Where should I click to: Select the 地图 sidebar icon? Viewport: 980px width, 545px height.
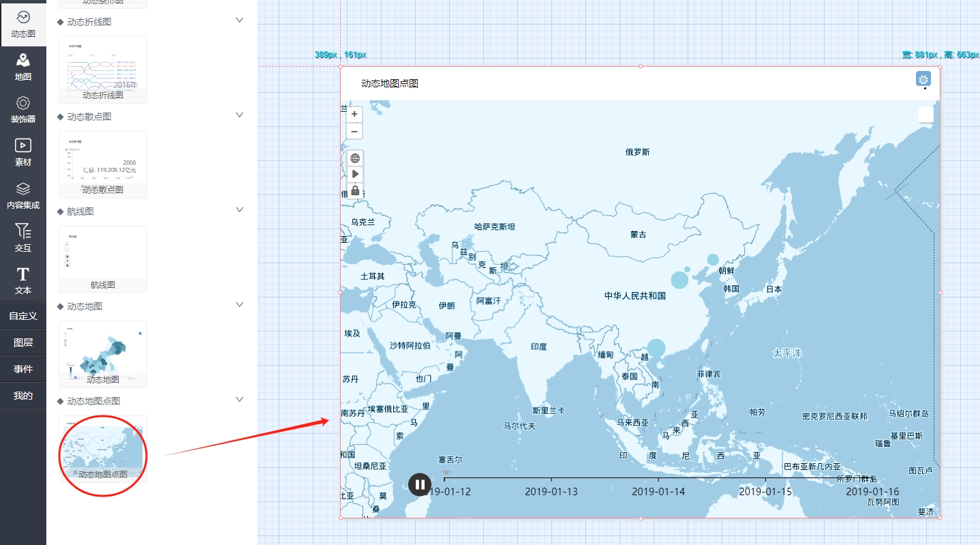pos(23,67)
